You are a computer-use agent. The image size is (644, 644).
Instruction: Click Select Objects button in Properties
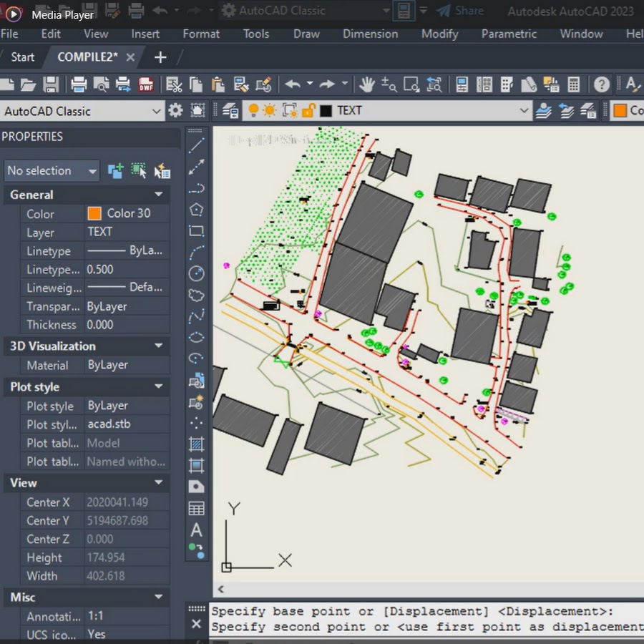(x=139, y=171)
